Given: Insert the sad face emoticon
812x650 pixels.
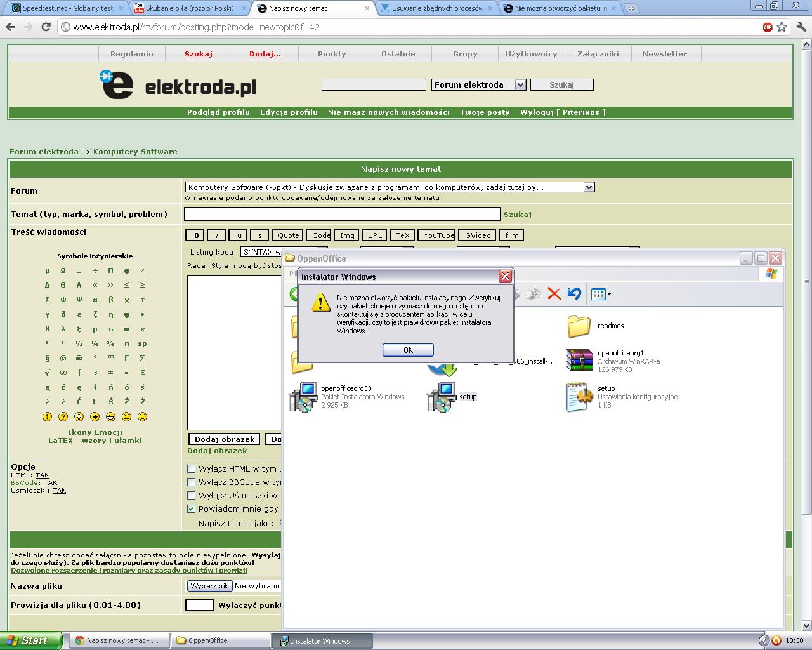Looking at the screenshot, I should 142,417.
